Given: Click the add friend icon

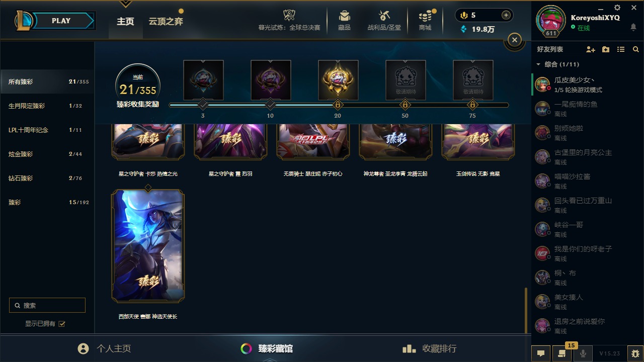Looking at the screenshot, I should coord(591,49).
